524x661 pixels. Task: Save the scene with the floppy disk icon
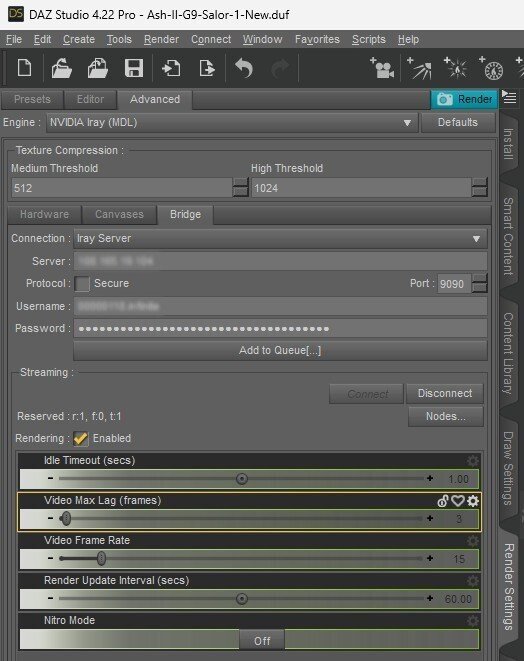(x=134, y=68)
